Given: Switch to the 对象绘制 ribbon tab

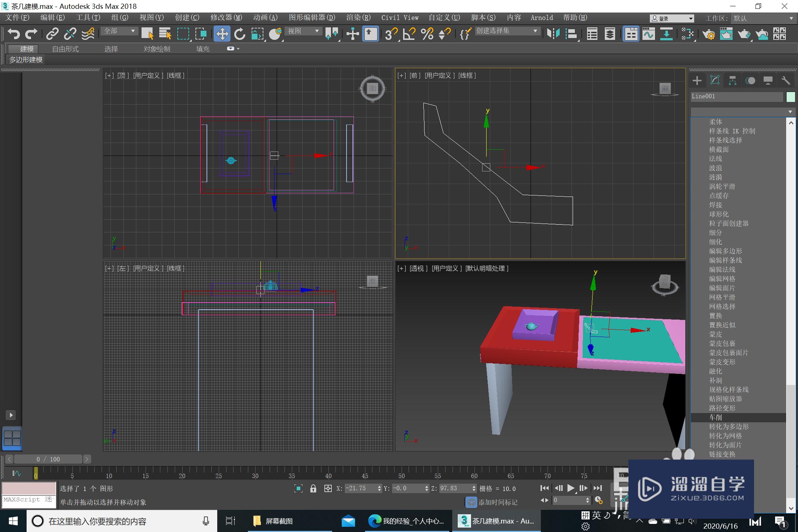Looking at the screenshot, I should click(x=157, y=49).
